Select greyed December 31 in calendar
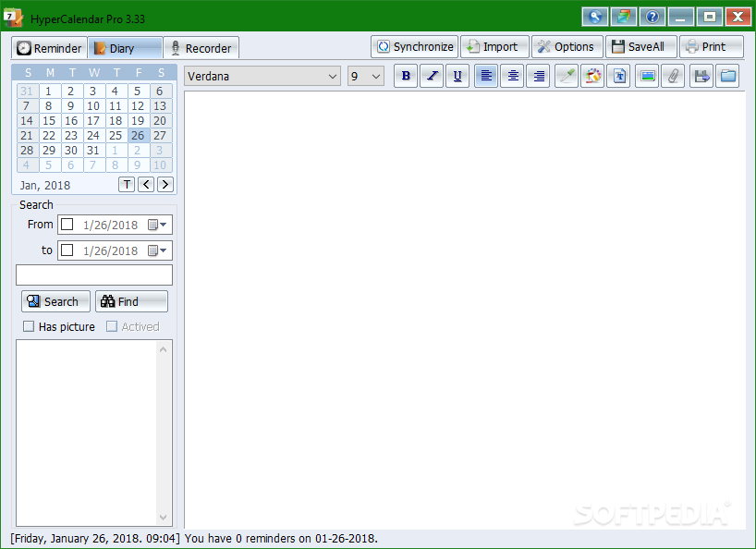 27,91
